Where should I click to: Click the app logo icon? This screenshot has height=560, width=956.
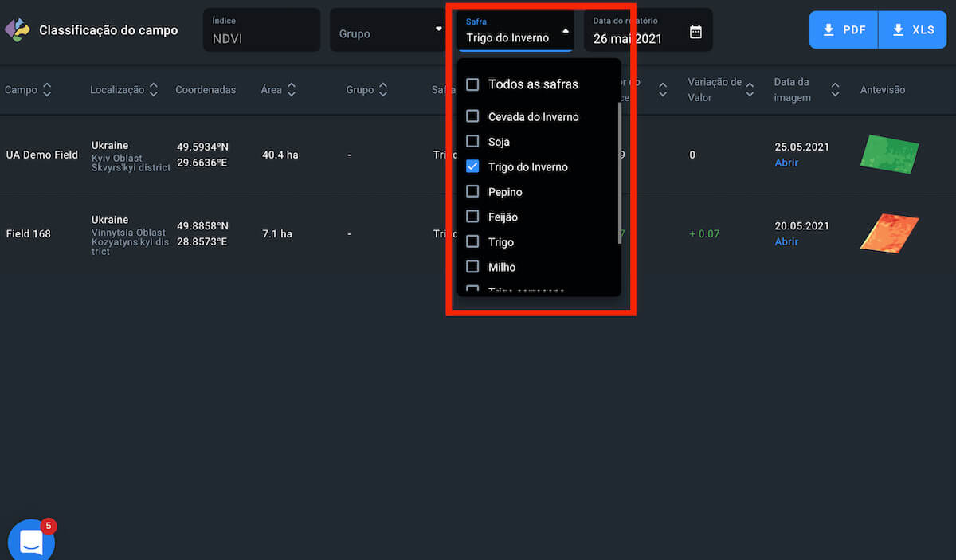click(17, 30)
